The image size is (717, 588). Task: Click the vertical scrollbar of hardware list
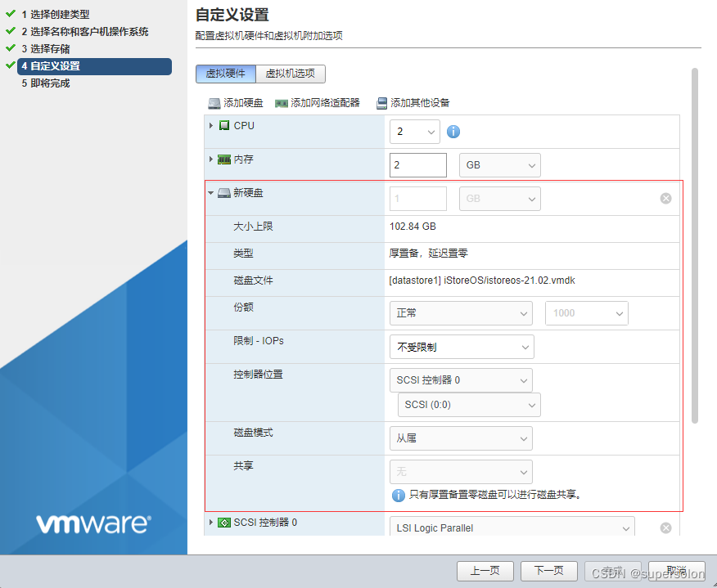pos(695,246)
